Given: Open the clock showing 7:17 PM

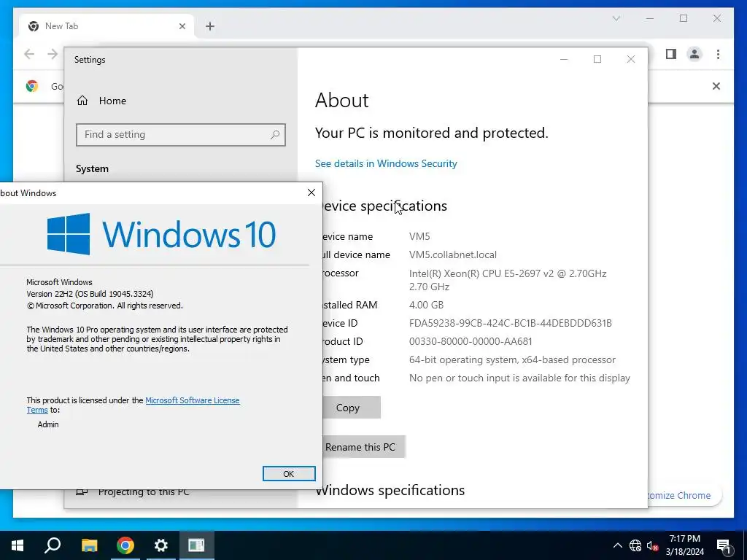Looking at the screenshot, I should pos(684,545).
